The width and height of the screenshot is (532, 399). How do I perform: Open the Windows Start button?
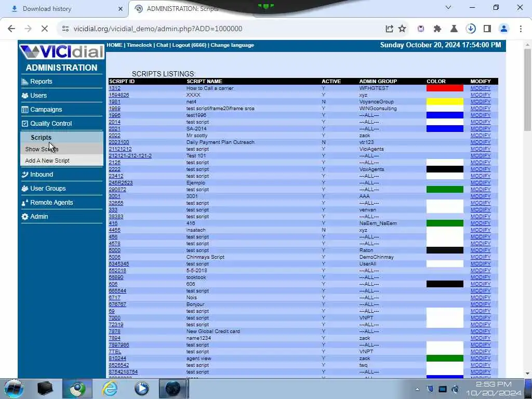tap(14, 389)
